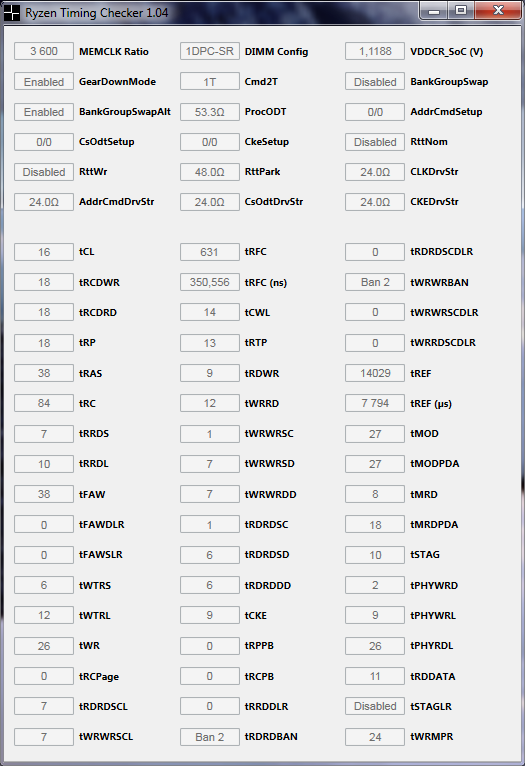The width and height of the screenshot is (525, 766).
Task: Click the tRDRDSCDLR label
Action: tap(441, 252)
